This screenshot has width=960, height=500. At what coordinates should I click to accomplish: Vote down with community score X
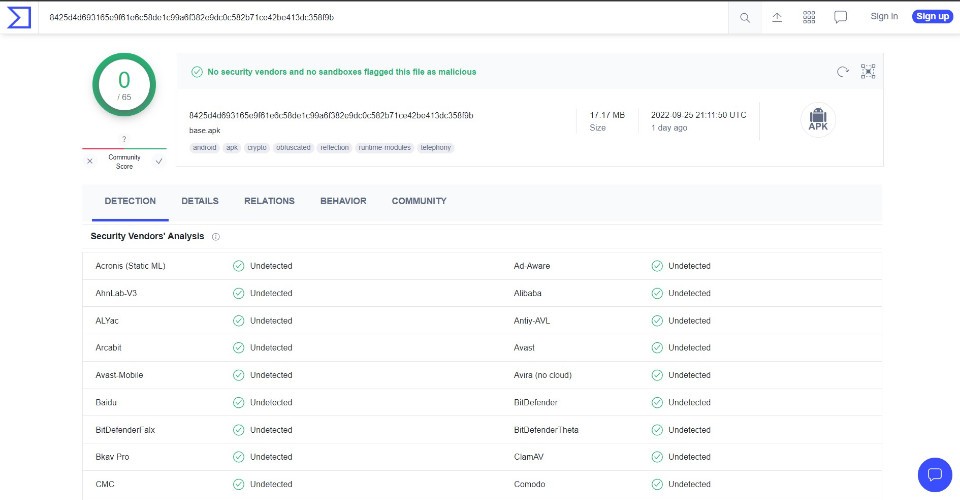[90, 162]
